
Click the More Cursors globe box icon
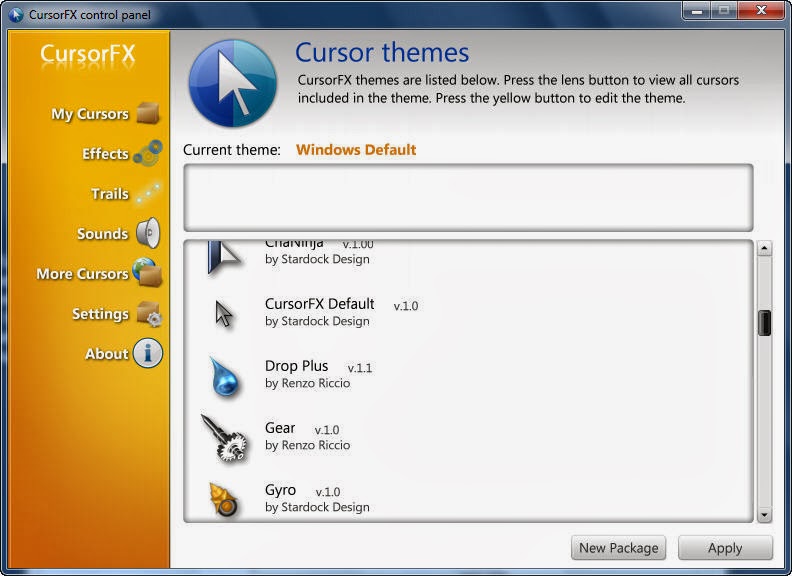[x=147, y=272]
